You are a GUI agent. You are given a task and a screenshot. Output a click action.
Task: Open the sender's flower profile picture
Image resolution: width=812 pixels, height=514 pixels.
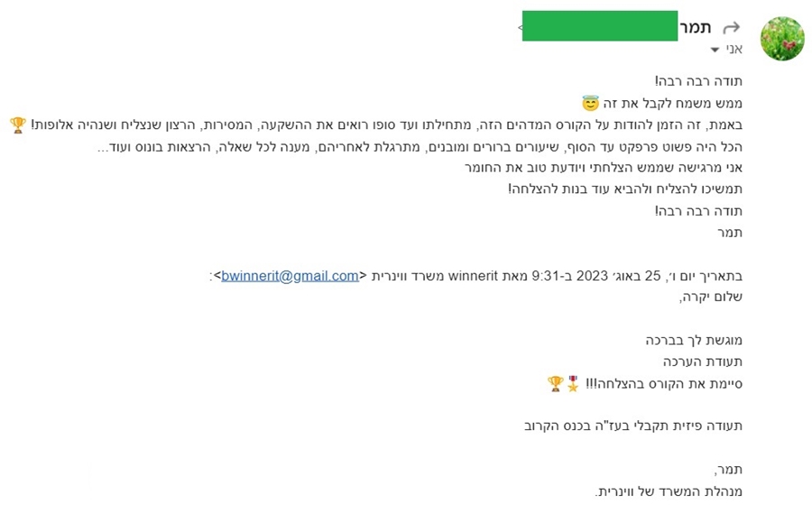pyautogui.click(x=781, y=38)
